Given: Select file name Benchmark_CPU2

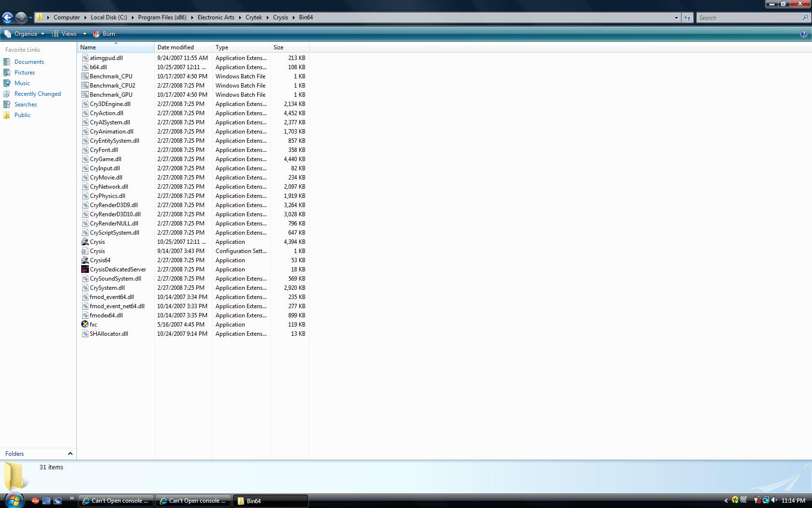Looking at the screenshot, I should (x=113, y=86).
